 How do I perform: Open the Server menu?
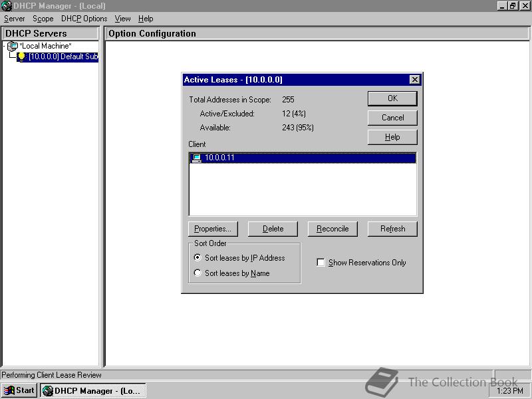14,19
